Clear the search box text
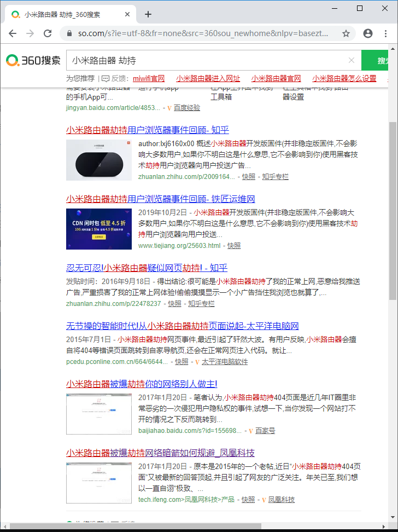 click(x=351, y=60)
